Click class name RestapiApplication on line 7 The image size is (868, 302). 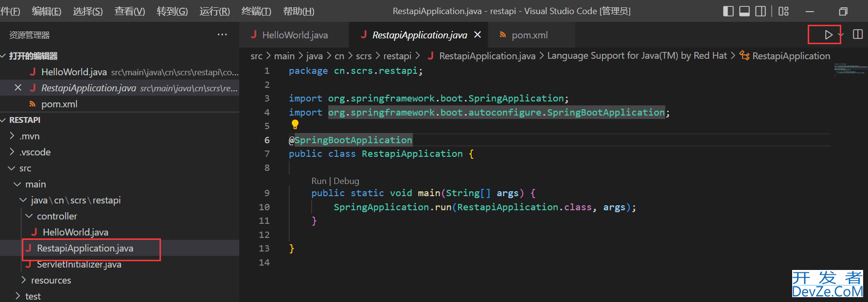pyautogui.click(x=412, y=153)
